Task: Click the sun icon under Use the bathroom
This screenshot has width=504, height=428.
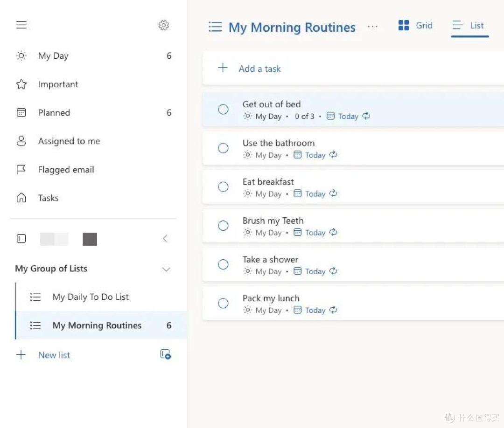Action: [x=247, y=155]
